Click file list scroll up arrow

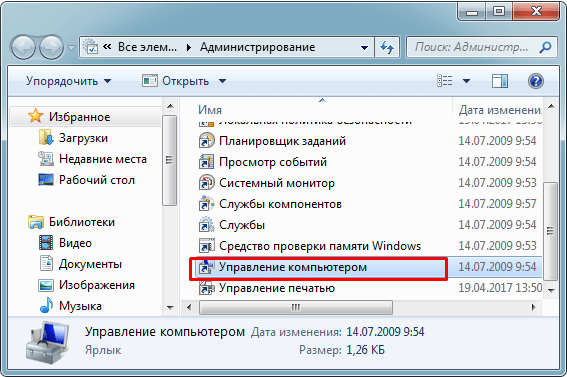click(x=551, y=106)
